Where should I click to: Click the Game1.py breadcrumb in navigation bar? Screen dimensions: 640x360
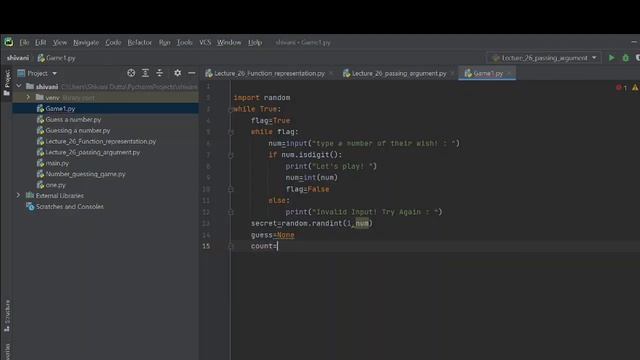[56, 58]
